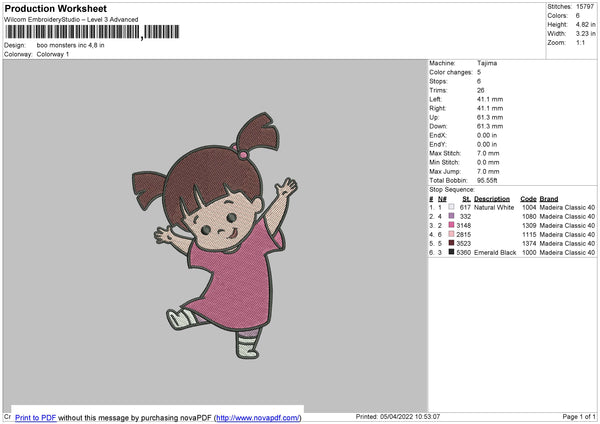The image size is (600, 424).
Task: Click stitch count 3523 in row 5
Action: coord(463,243)
